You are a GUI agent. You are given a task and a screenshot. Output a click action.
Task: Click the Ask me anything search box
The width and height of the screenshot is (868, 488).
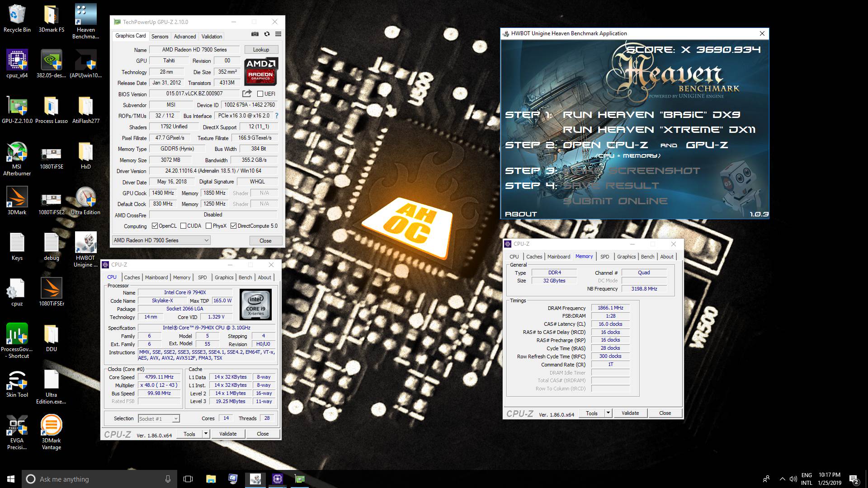pos(99,479)
